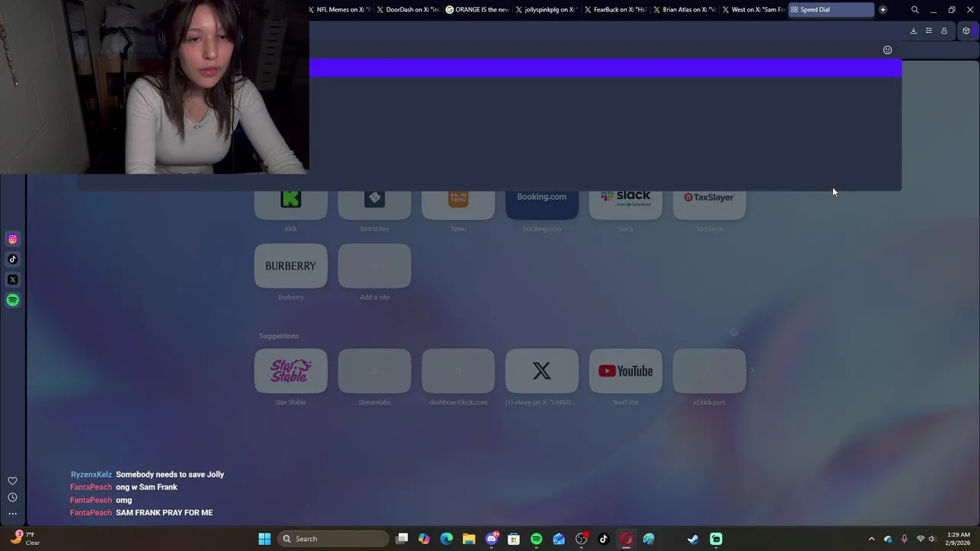Open TikTok app from the taskbar
Screen dimensions: 980x551
[x=603, y=539]
